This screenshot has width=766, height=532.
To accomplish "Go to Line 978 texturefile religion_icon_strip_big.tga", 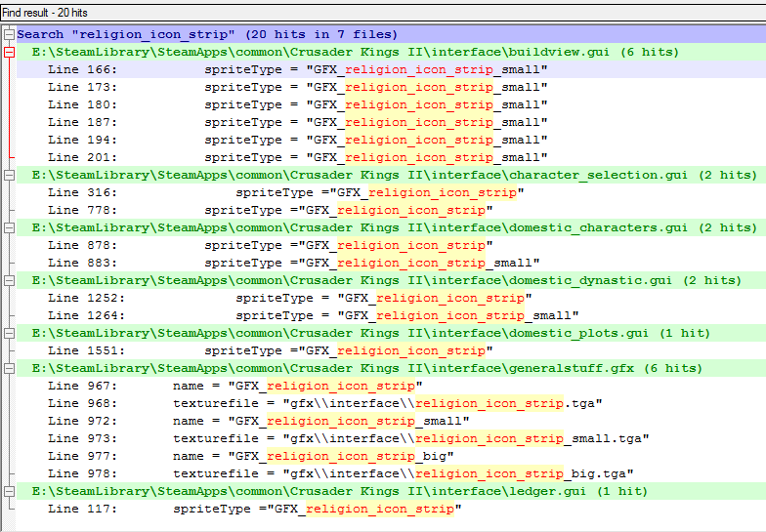I will pos(391,474).
